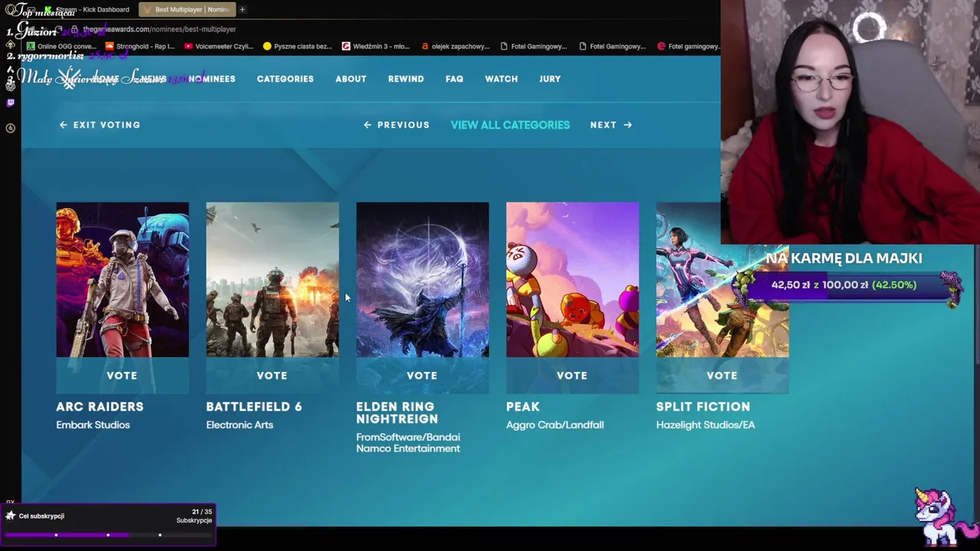Go to the NEXT category
Screen dimensions: 980x551
[x=611, y=125]
